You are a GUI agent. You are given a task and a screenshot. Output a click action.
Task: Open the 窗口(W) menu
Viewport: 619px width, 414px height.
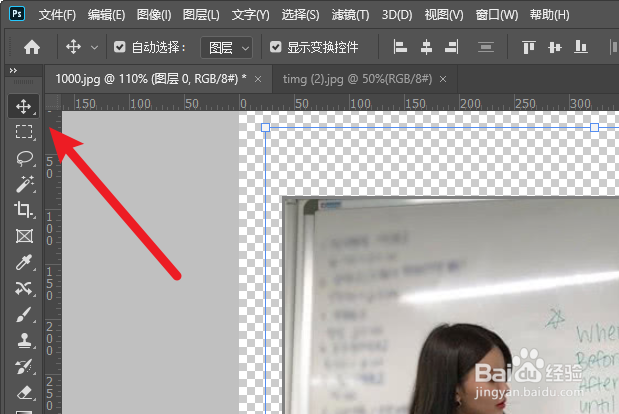(497, 15)
